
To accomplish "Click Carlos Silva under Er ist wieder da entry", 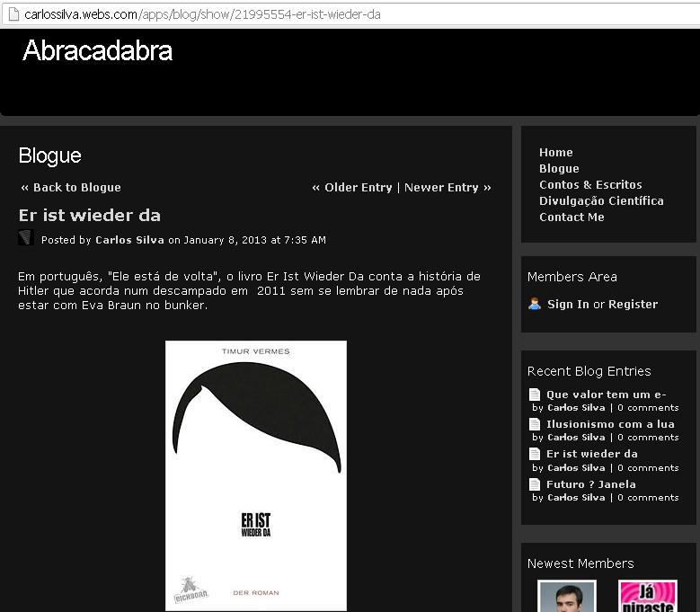I will [576, 468].
